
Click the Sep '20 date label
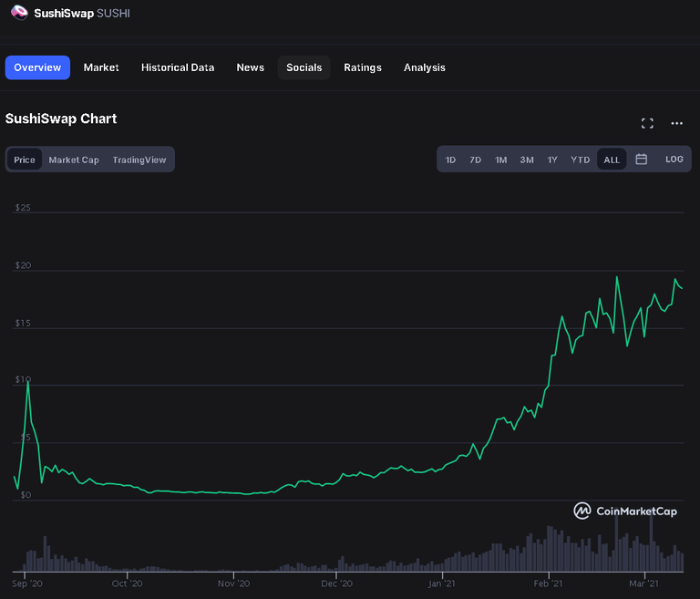pos(27,584)
